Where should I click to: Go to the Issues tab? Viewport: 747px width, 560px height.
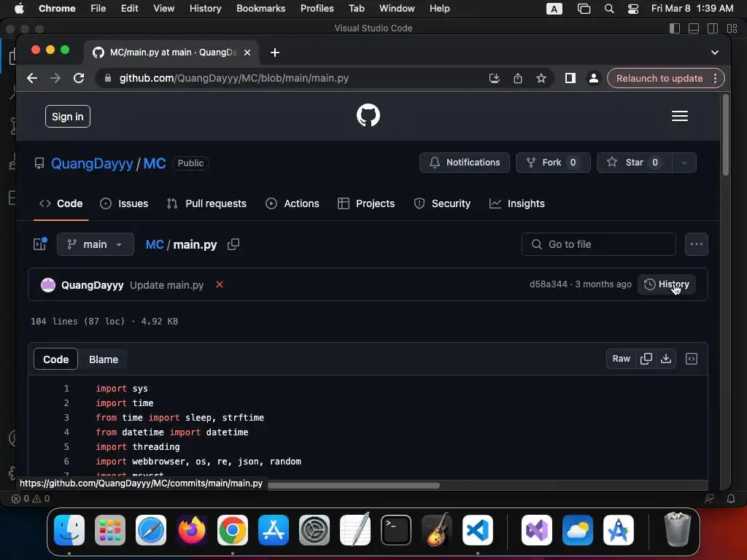click(124, 203)
